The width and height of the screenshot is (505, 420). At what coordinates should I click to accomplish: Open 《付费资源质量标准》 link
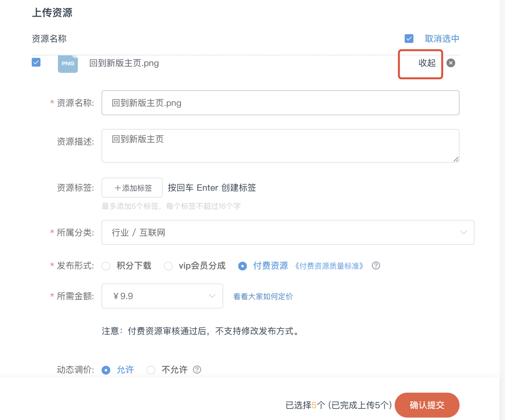tap(329, 266)
